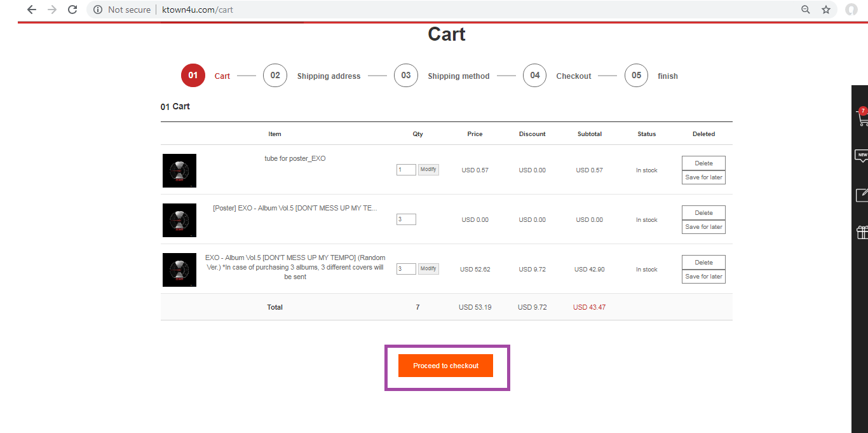The width and height of the screenshot is (868, 433).
Task: Delete the [Poster] EXO Album Vol.5 item
Action: point(703,213)
